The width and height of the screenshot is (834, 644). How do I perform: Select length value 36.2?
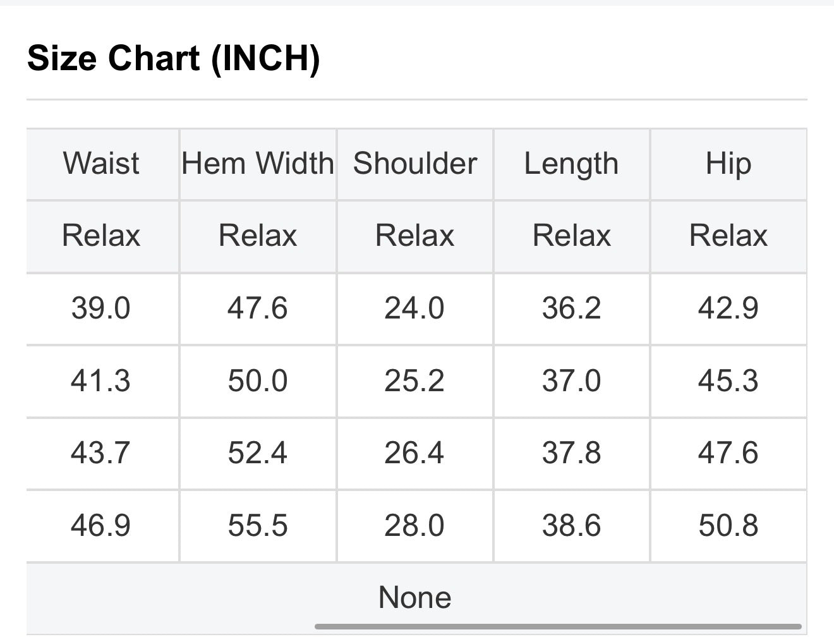click(x=571, y=308)
